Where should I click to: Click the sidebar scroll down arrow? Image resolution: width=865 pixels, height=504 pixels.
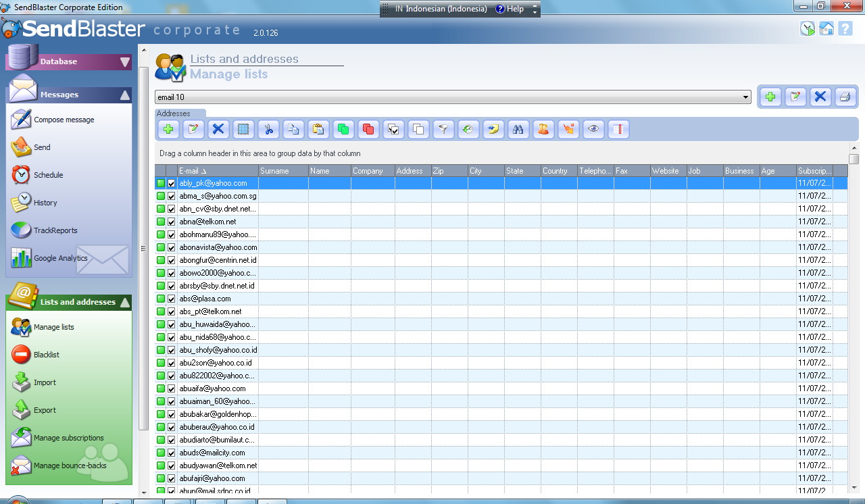(143, 493)
